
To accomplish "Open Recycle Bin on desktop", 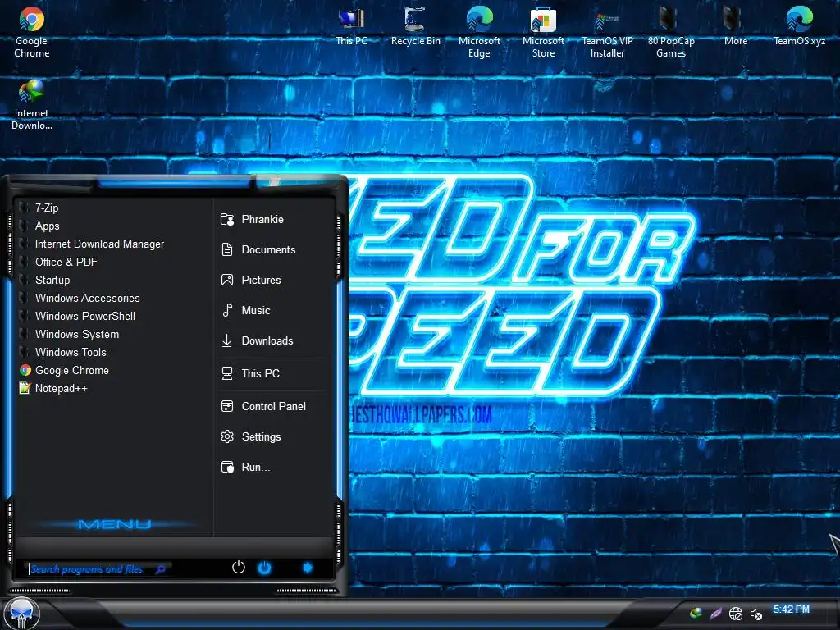I will (x=415, y=27).
